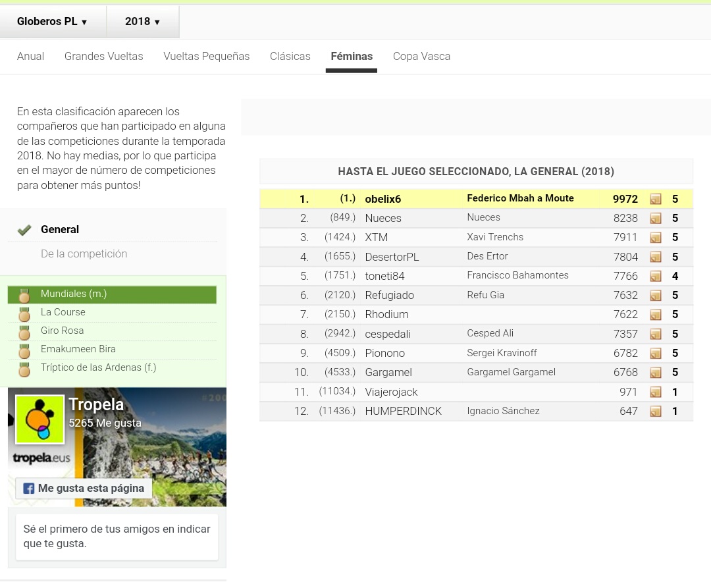Image resolution: width=711 pixels, height=588 pixels.
Task: Switch to Vueltas Pequeñas tab
Action: point(206,56)
